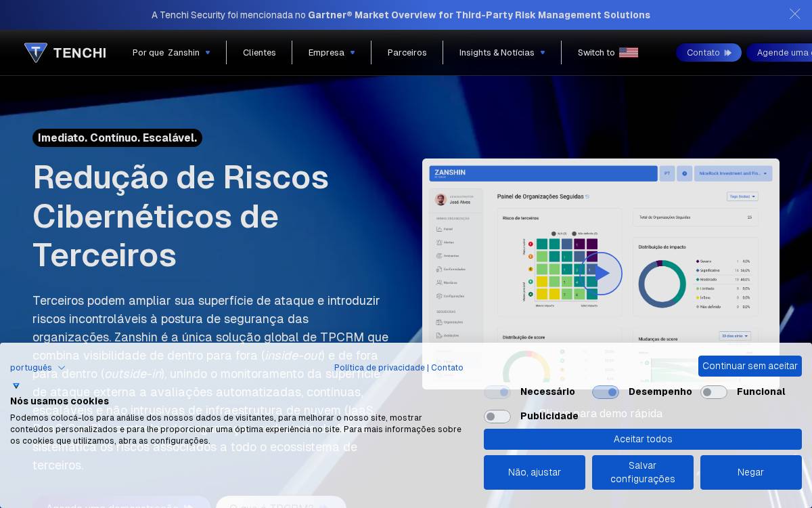Close the Gartner announcement banner
The height and width of the screenshot is (508, 812).
(x=794, y=14)
